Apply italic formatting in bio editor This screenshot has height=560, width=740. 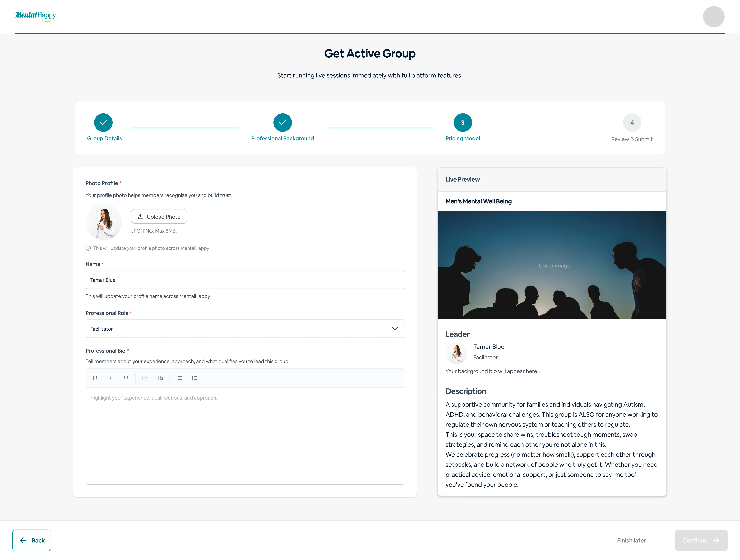point(110,378)
